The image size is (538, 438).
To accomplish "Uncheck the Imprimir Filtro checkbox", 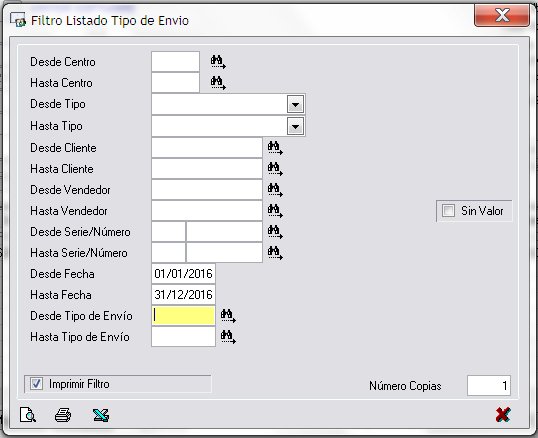I will 36,383.
